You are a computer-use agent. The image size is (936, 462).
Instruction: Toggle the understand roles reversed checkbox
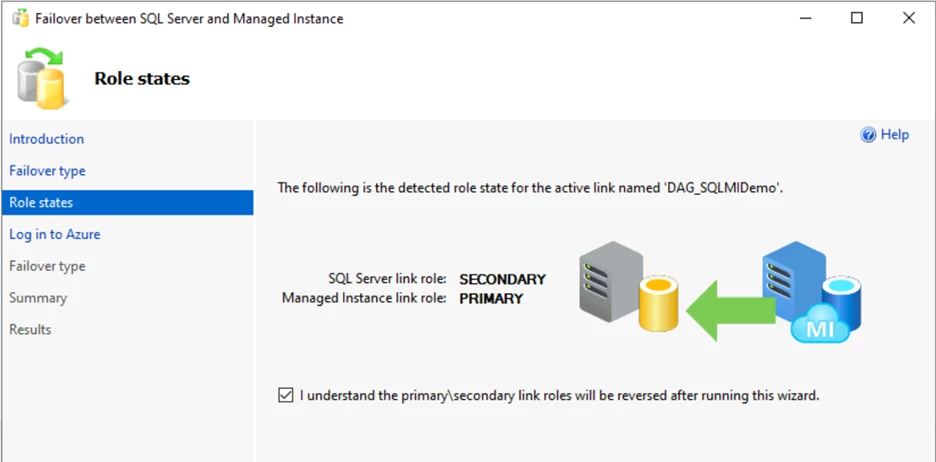click(x=286, y=395)
